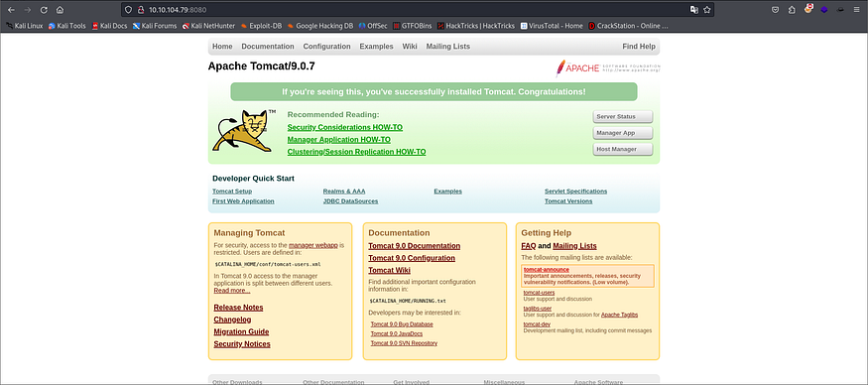Click the Apache Software Foundation logo

[608, 68]
